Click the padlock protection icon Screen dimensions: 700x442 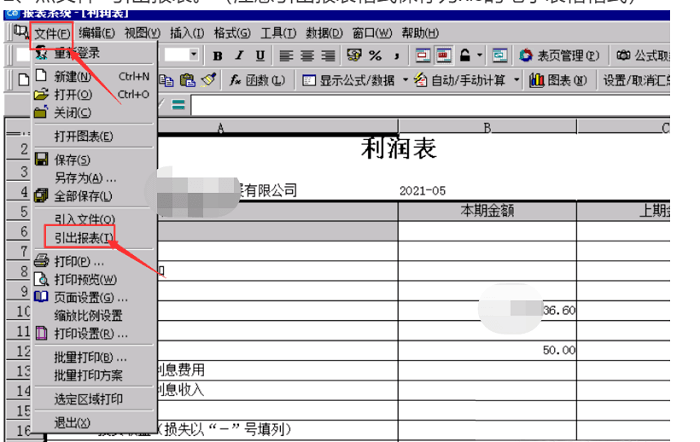coord(465,55)
